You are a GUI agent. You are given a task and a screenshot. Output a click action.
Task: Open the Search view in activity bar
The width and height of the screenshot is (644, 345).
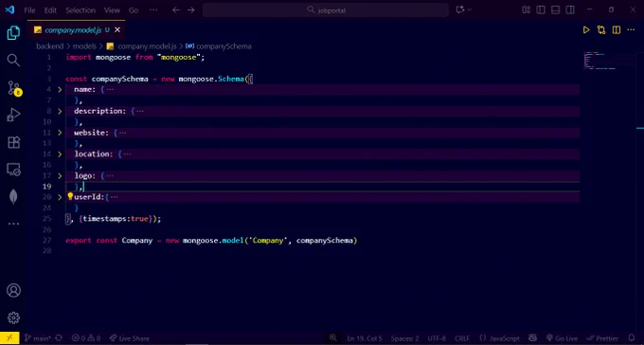tap(13, 60)
